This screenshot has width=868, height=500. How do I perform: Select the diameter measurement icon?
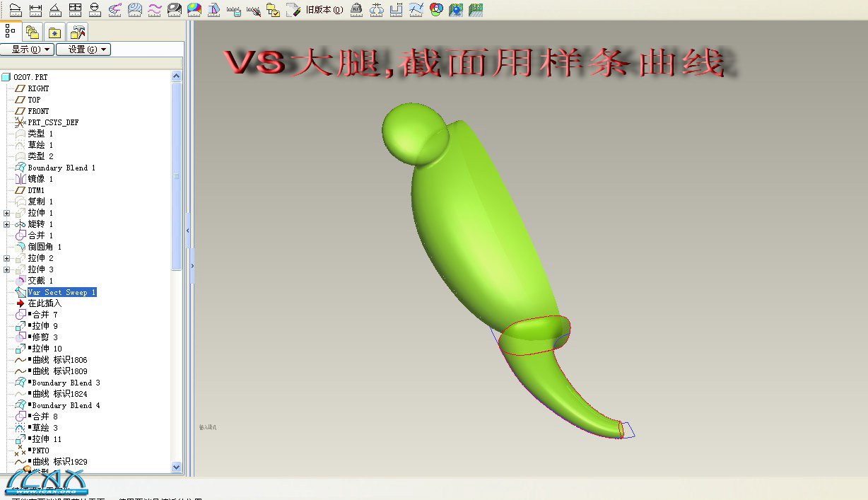point(95,10)
